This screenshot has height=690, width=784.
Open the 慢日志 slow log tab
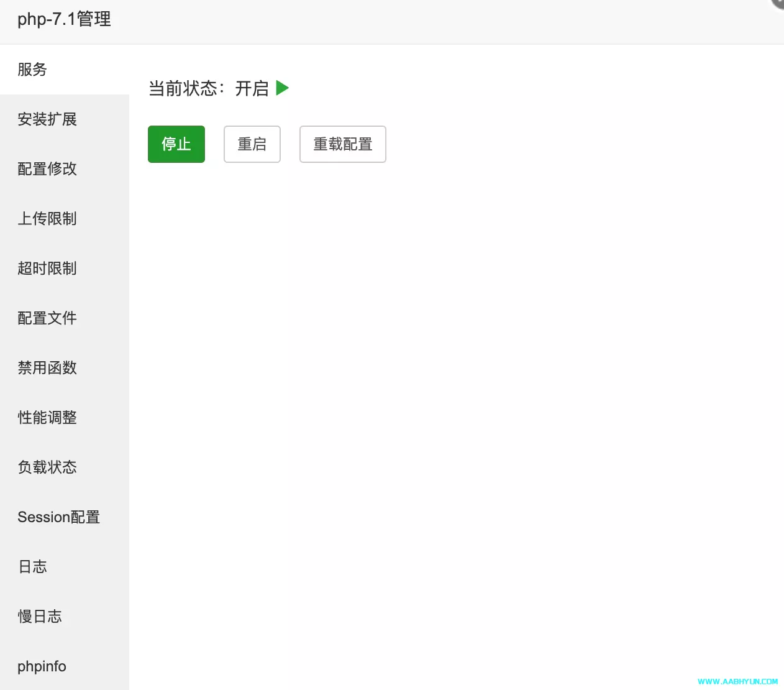tap(40, 617)
